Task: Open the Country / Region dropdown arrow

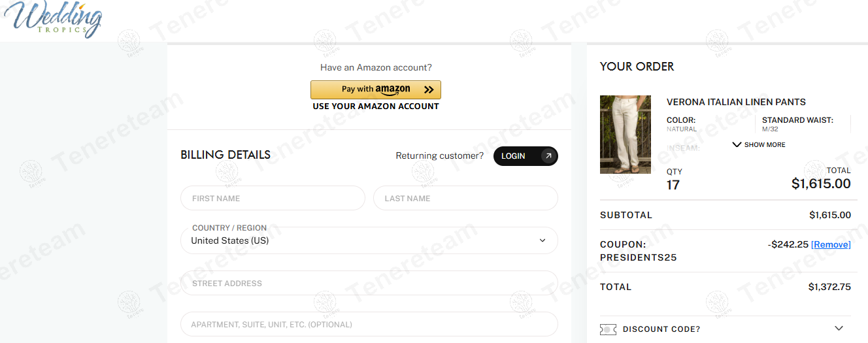Action: (x=542, y=240)
